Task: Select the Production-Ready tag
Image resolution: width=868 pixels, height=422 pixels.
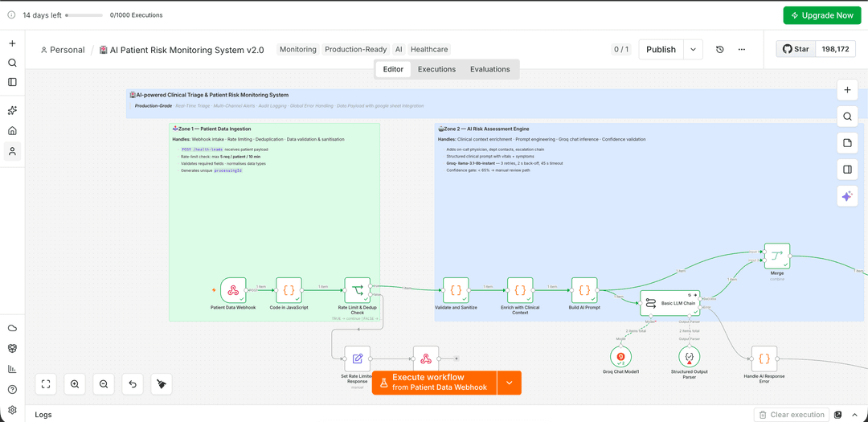Action: [356, 49]
